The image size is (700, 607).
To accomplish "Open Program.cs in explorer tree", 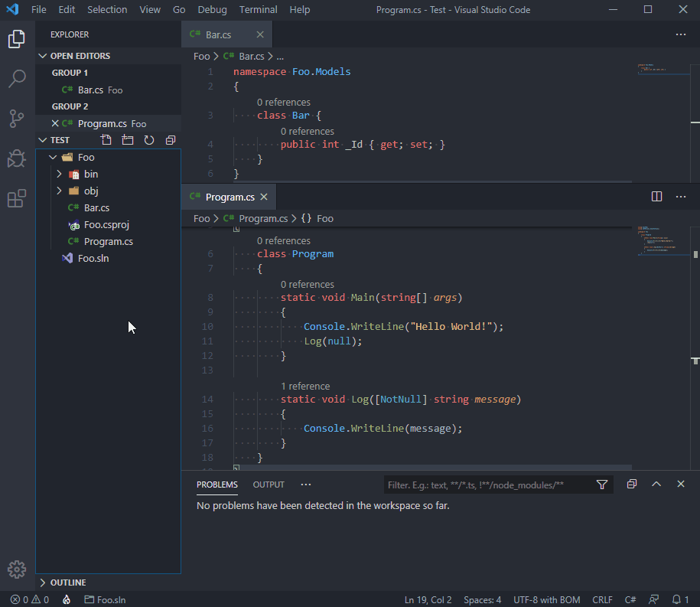I will [109, 242].
